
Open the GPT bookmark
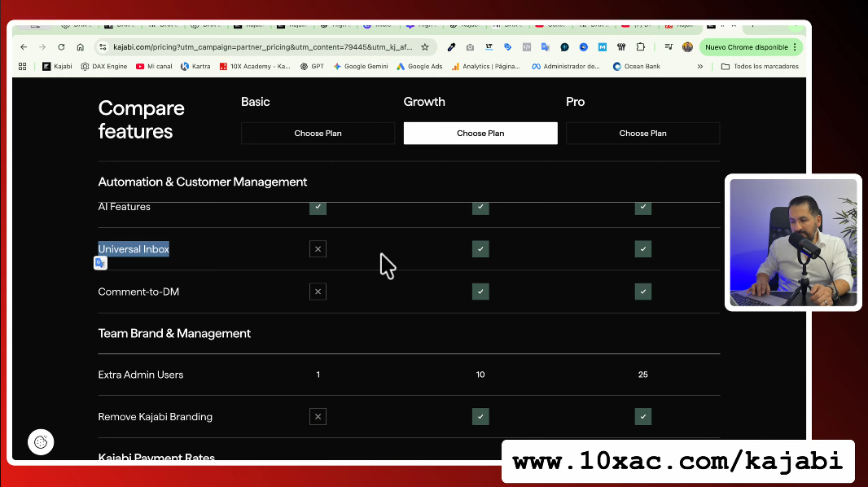pos(312,67)
